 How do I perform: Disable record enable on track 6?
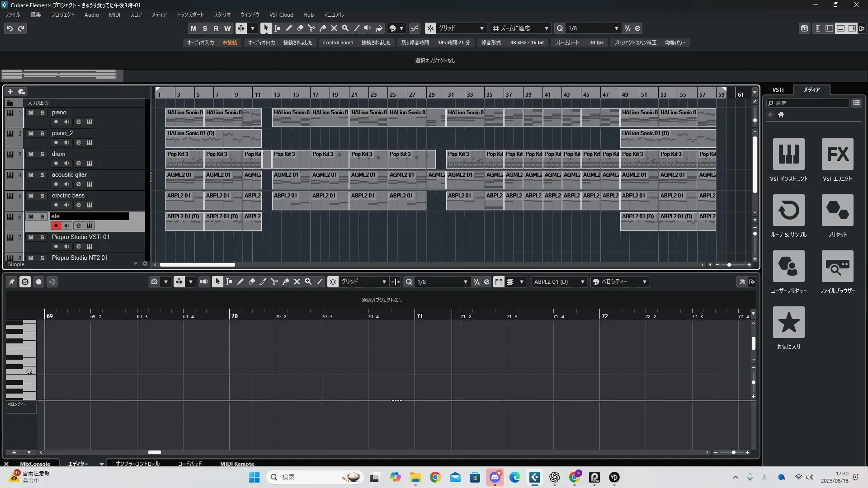point(56,225)
